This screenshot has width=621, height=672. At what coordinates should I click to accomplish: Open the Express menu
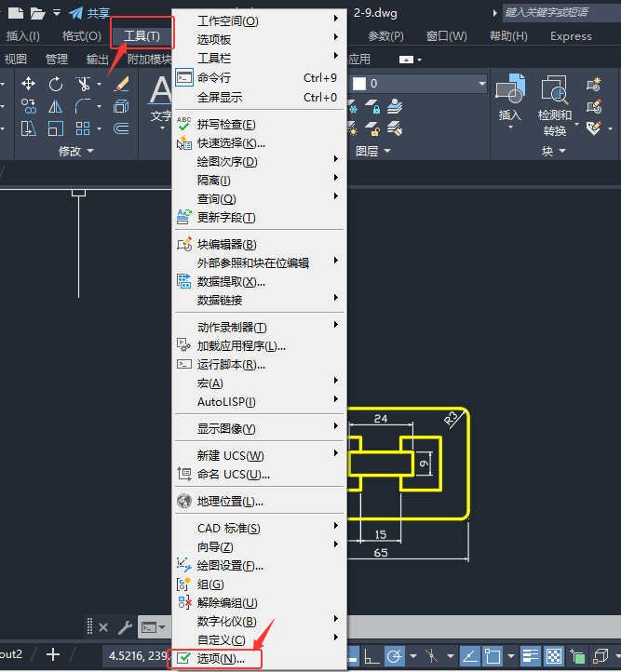[x=571, y=36]
